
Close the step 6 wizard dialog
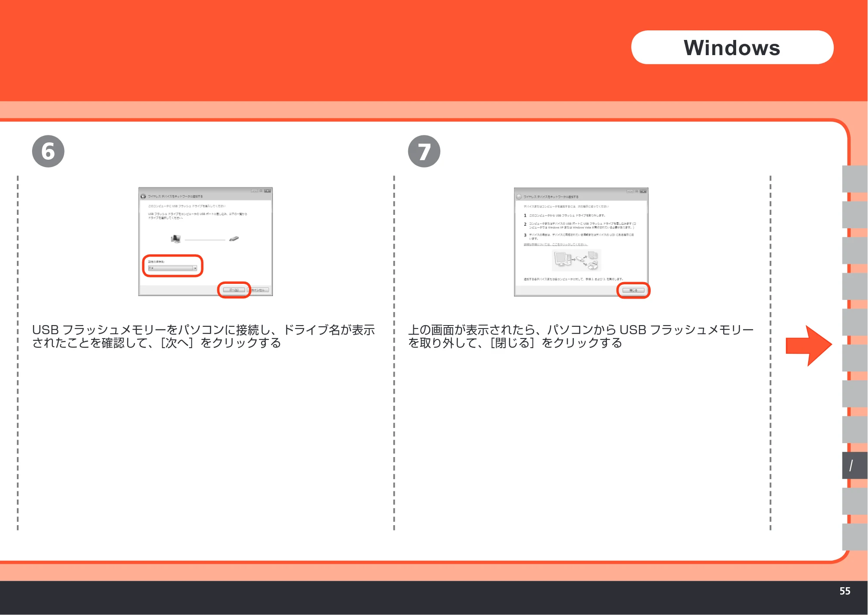267,191
